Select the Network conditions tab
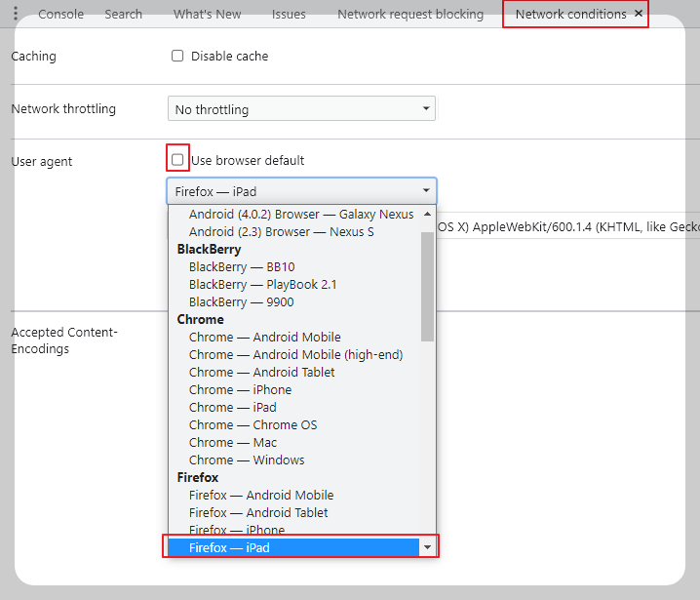Image resolution: width=700 pixels, height=600 pixels. (570, 15)
